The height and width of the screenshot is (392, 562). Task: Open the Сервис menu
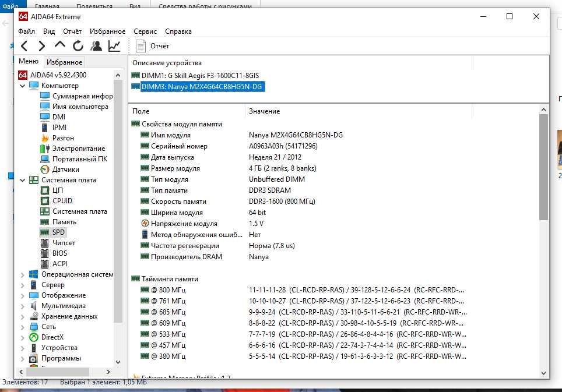pos(145,31)
